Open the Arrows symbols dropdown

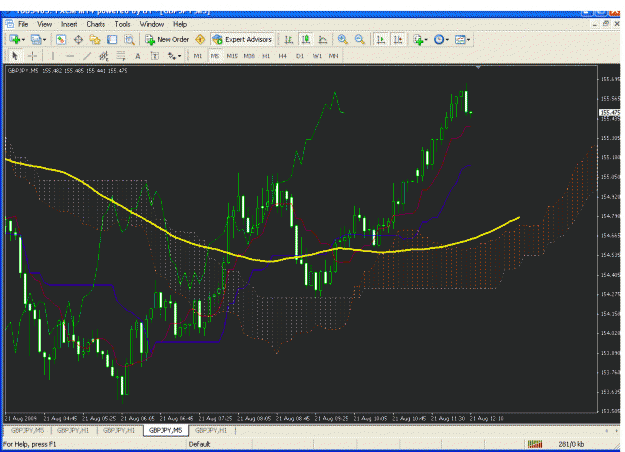click(x=174, y=56)
